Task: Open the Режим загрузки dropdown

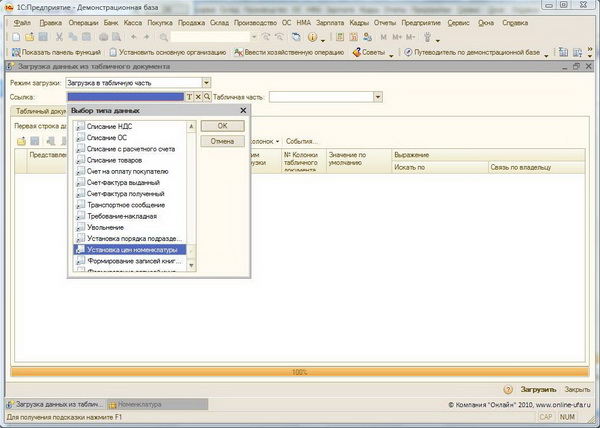Action: 206,83
